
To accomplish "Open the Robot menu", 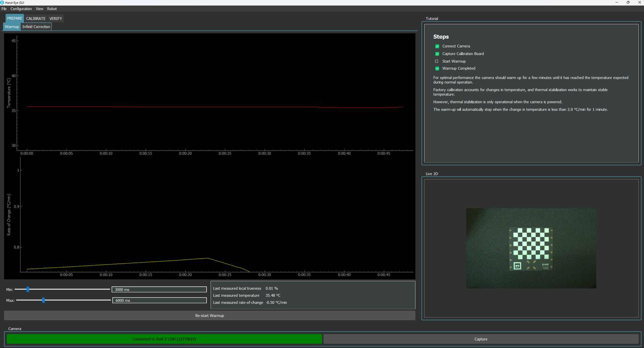I will point(52,9).
